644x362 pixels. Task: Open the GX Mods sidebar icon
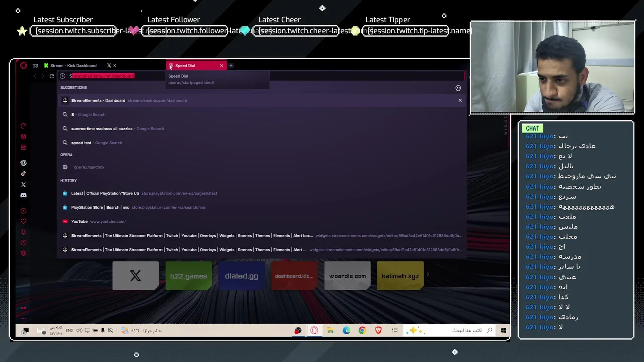pos(23,147)
